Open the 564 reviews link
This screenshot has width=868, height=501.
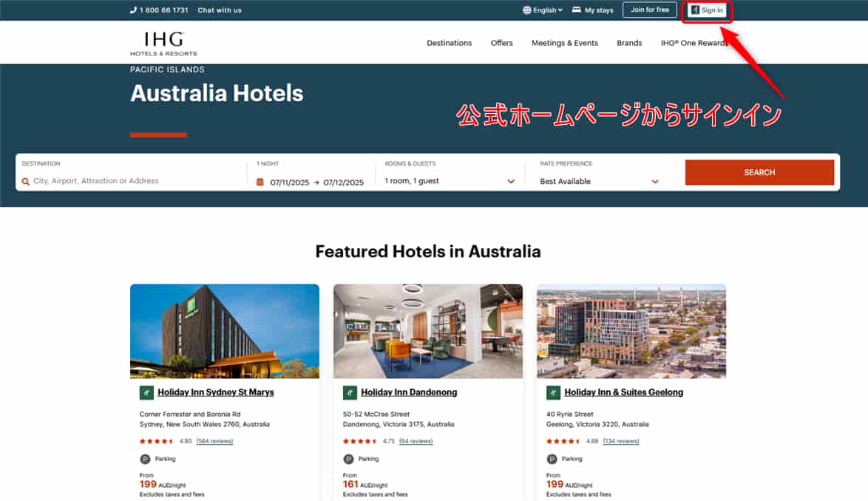pos(215,441)
